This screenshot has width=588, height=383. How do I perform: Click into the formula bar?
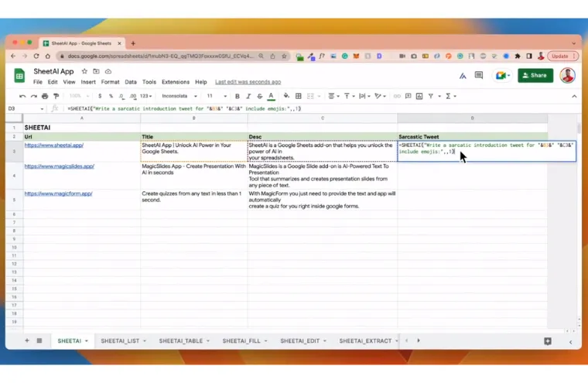click(x=319, y=108)
